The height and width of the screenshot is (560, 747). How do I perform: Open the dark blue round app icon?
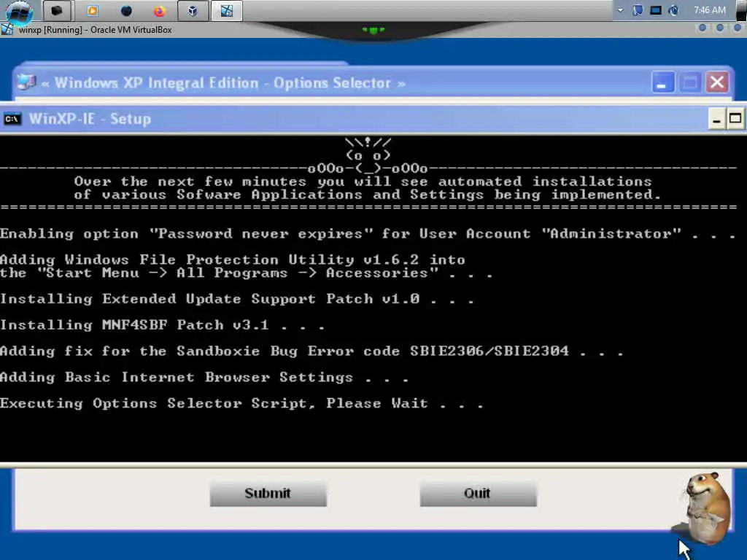(x=125, y=10)
